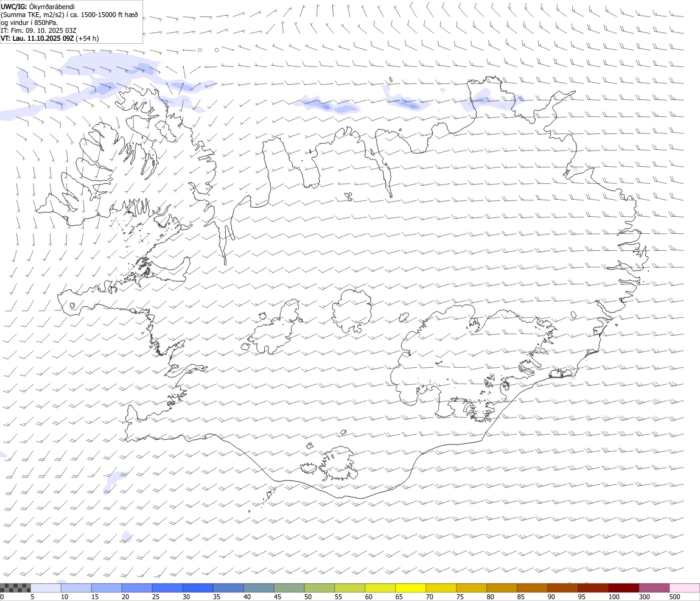Viewport: 700px width, 601px height.
Task: Click the legend swatch between 40 and 45
Action: (x=259, y=588)
